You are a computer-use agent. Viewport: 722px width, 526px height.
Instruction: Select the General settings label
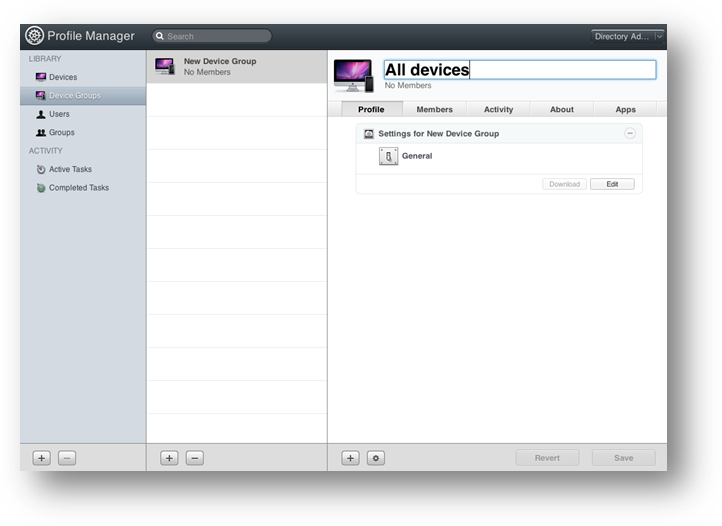point(417,156)
